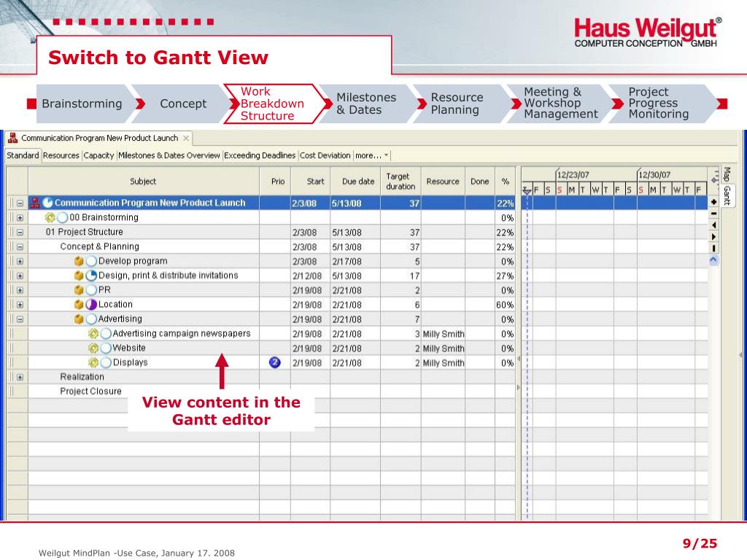Click package icon beside Location
Image resolution: width=747 pixels, height=560 pixels.
[x=79, y=304]
